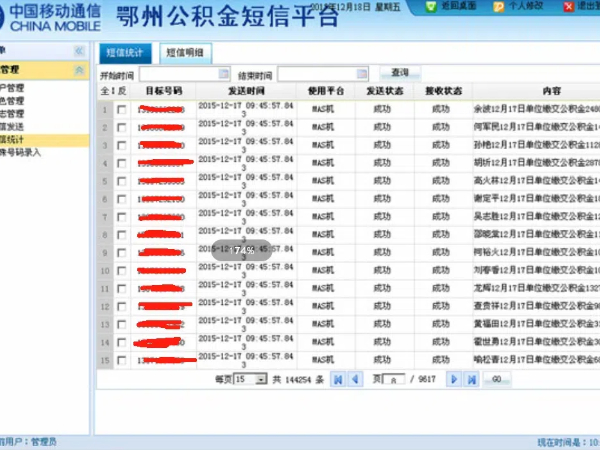Click the GO page jump button
600x450 pixels.
click(497, 379)
